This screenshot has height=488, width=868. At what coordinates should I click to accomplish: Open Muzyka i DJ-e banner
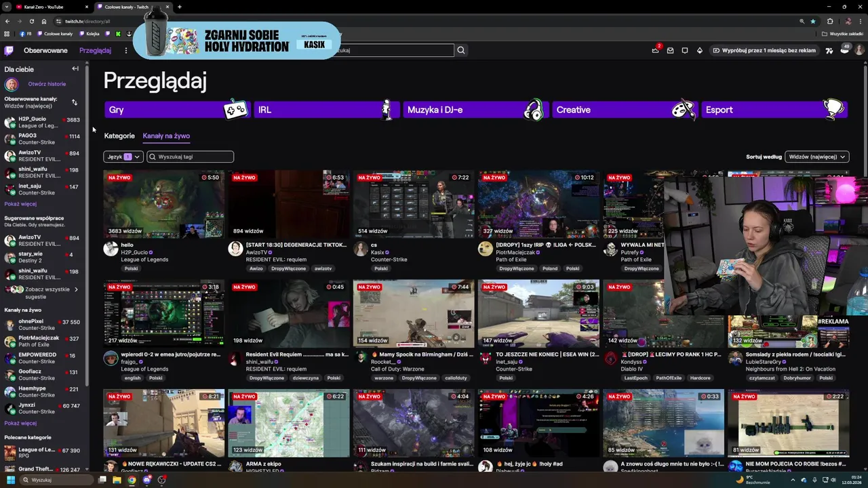pyautogui.click(x=475, y=110)
